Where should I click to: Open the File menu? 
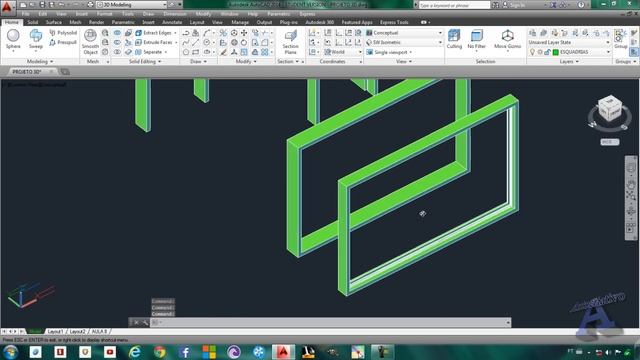click(x=25, y=14)
